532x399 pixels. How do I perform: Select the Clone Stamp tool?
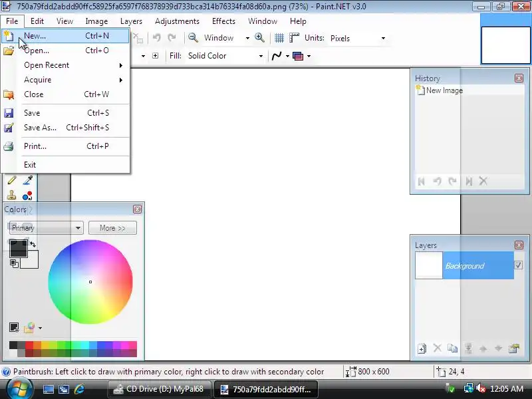[12, 195]
